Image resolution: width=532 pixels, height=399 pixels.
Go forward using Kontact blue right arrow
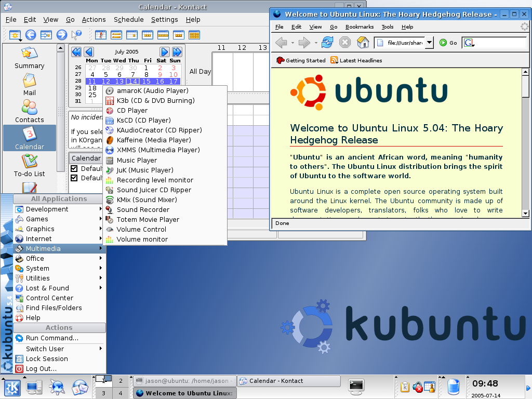pos(61,35)
